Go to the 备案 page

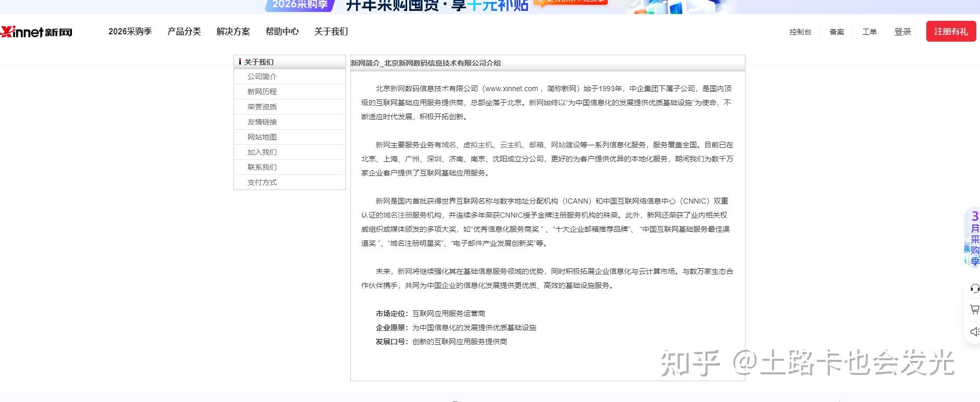[x=837, y=32]
